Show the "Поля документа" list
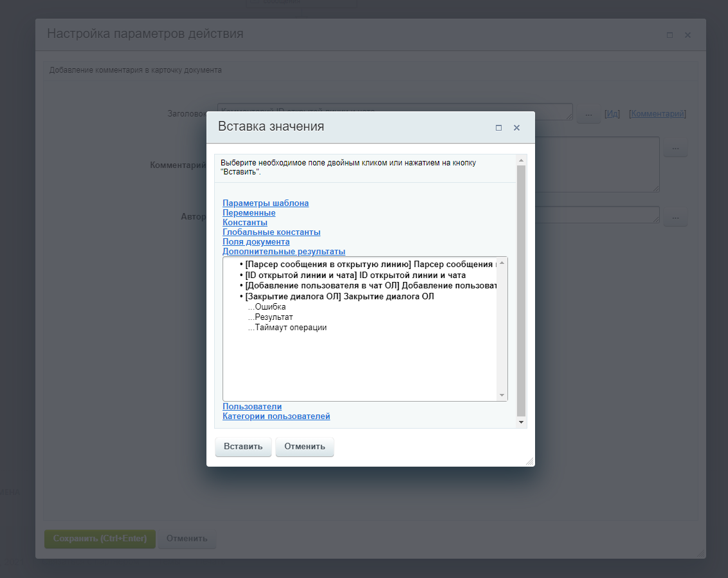The height and width of the screenshot is (578, 728). tap(256, 241)
